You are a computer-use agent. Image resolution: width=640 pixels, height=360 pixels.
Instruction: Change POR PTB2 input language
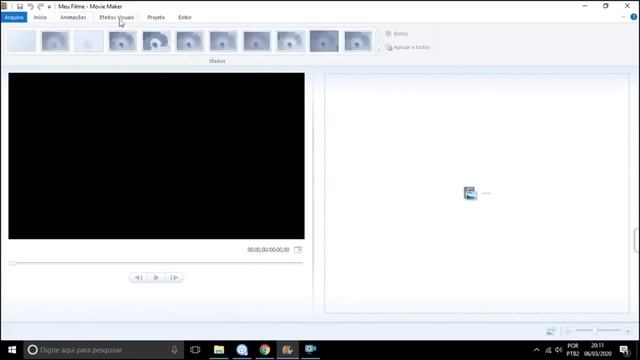click(x=572, y=350)
